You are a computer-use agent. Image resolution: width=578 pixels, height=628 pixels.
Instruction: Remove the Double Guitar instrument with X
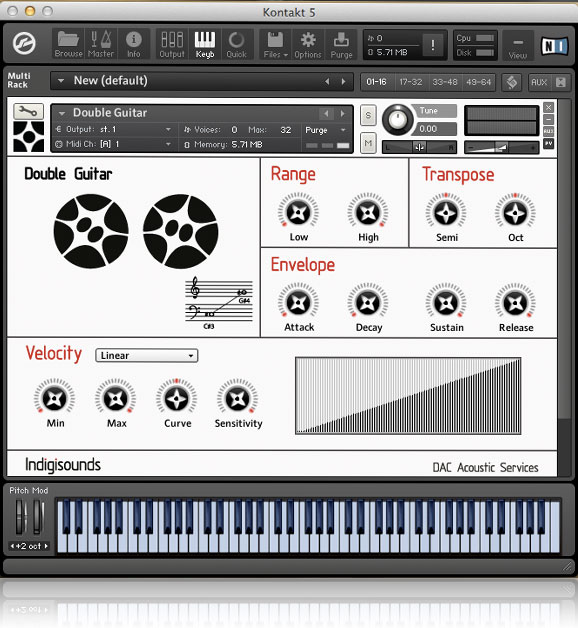(548, 107)
